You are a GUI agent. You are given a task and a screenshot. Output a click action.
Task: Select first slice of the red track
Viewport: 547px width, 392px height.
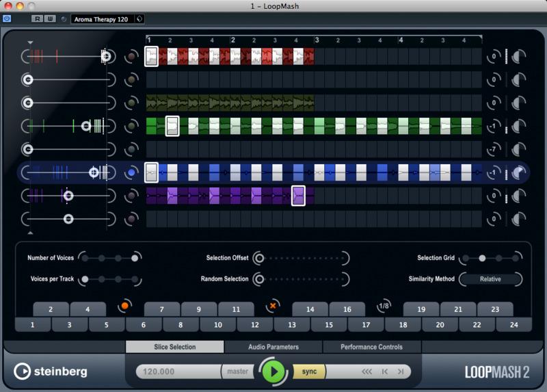click(x=151, y=56)
